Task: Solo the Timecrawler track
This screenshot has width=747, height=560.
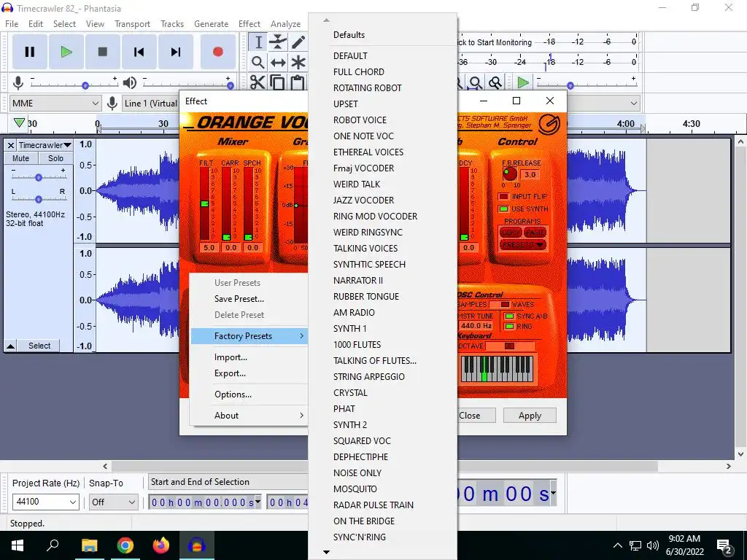Action: tap(55, 158)
